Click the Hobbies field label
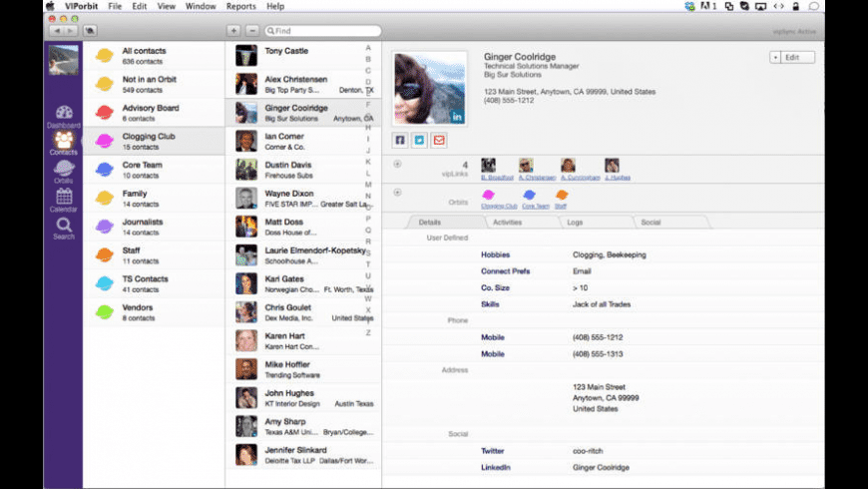868x489 pixels. point(495,254)
